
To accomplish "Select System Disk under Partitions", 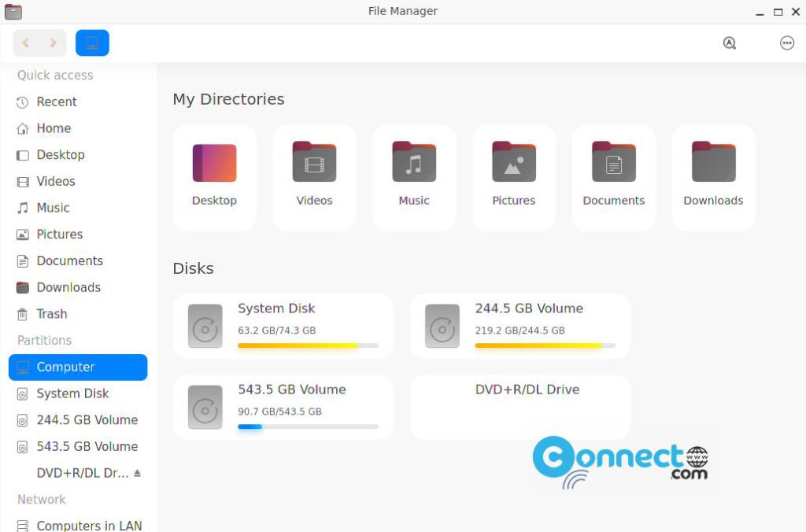I will pos(71,393).
